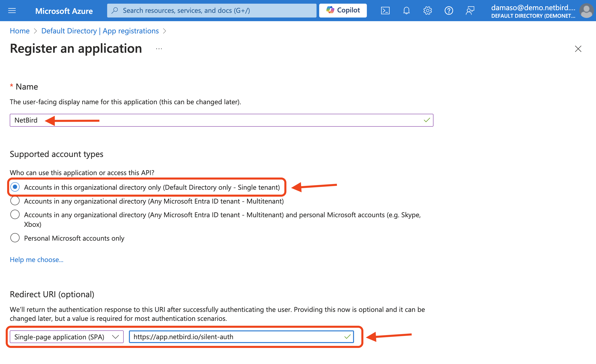Click the user account avatar
Viewport: 596px width, 364px height.
coord(587,11)
